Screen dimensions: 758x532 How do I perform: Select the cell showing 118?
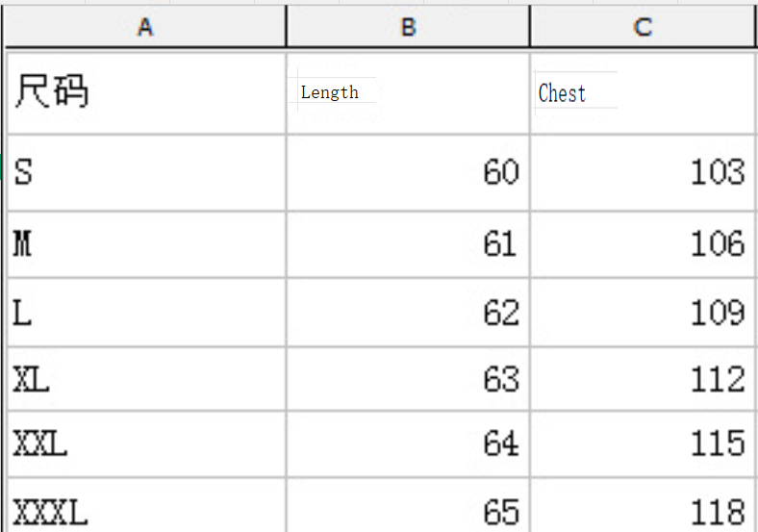click(643, 510)
